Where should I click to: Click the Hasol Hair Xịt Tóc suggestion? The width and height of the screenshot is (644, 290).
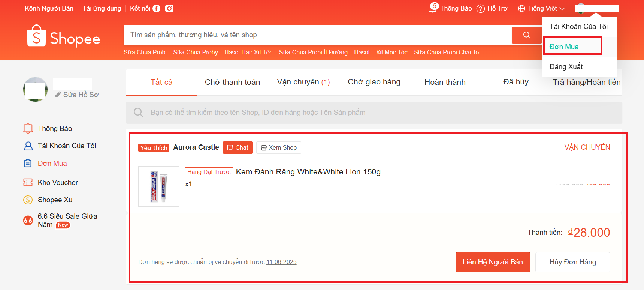[248, 52]
